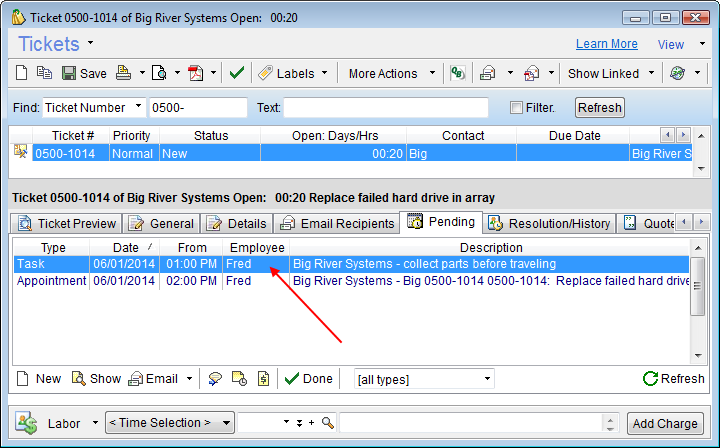Screen dimensions: 720x448
Task: Open the Email Recipients tab
Action: coord(336,223)
